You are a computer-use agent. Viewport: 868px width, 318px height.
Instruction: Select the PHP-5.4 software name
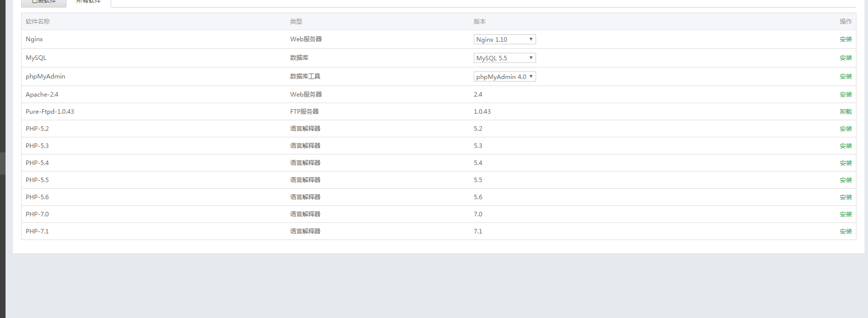click(x=37, y=163)
